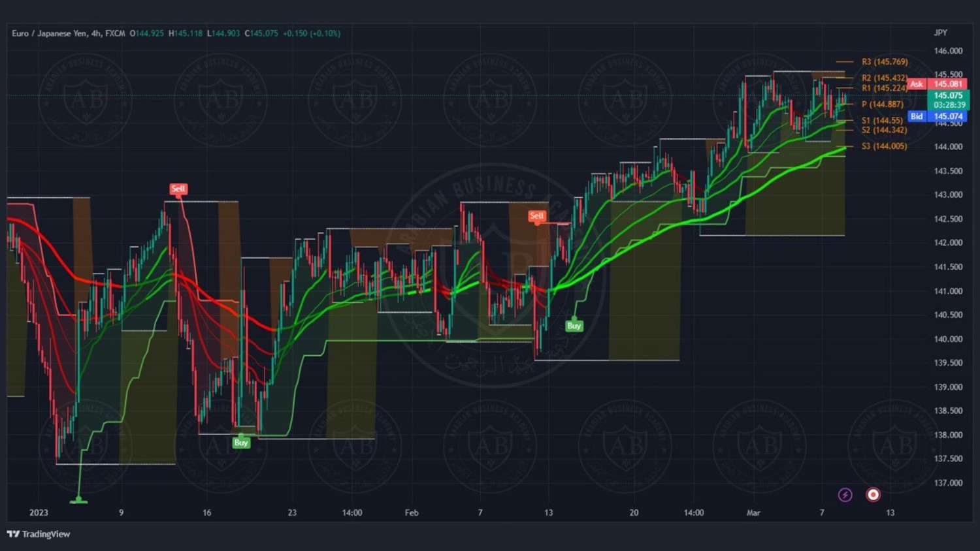The height and width of the screenshot is (551, 980).
Task: Select the S1 (144.55) pivot label
Action: [882, 121]
